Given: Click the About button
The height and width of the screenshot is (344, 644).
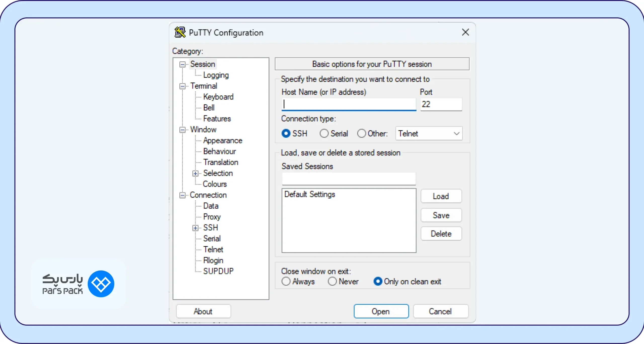Looking at the screenshot, I should click(x=203, y=312).
